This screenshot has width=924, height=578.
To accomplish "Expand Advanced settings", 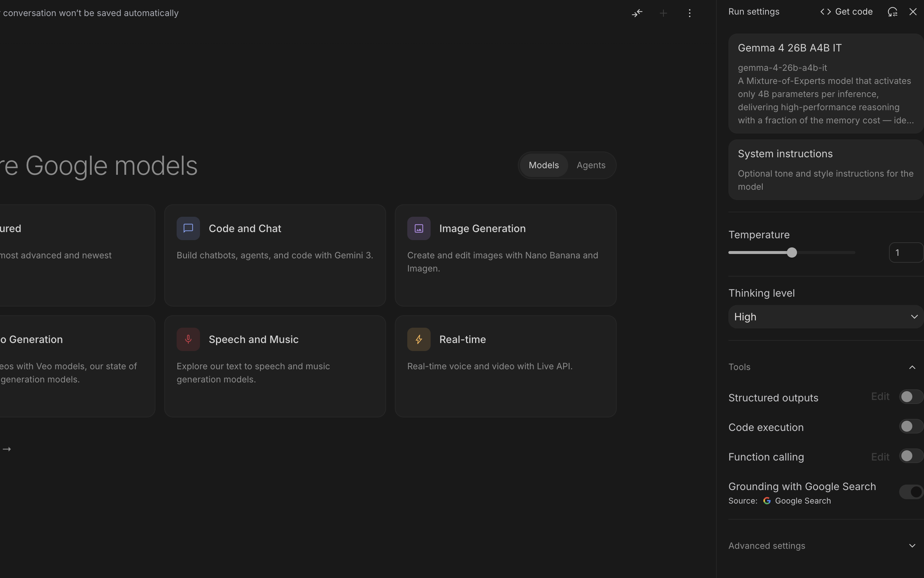I will coord(912,546).
